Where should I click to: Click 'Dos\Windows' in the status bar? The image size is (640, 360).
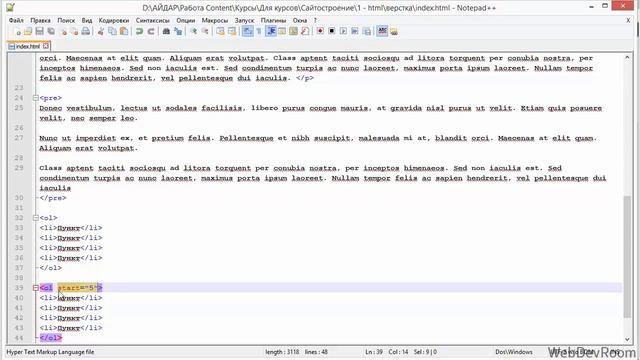pos(513,352)
